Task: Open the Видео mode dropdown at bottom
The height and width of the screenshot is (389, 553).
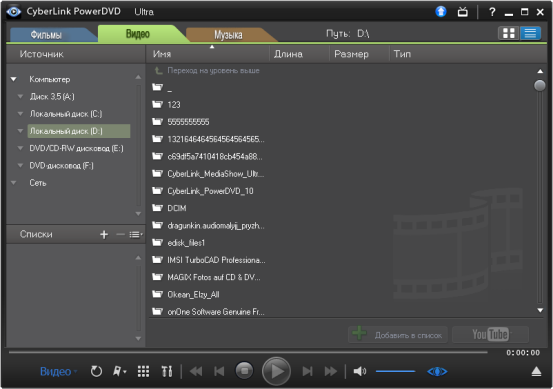Action: point(58,371)
